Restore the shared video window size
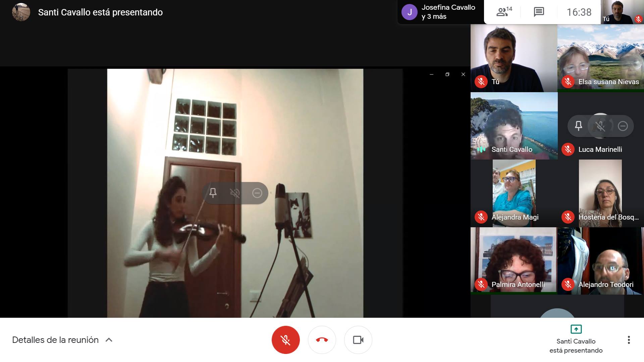Image resolution: width=644 pixels, height=362 pixels. pos(447,74)
